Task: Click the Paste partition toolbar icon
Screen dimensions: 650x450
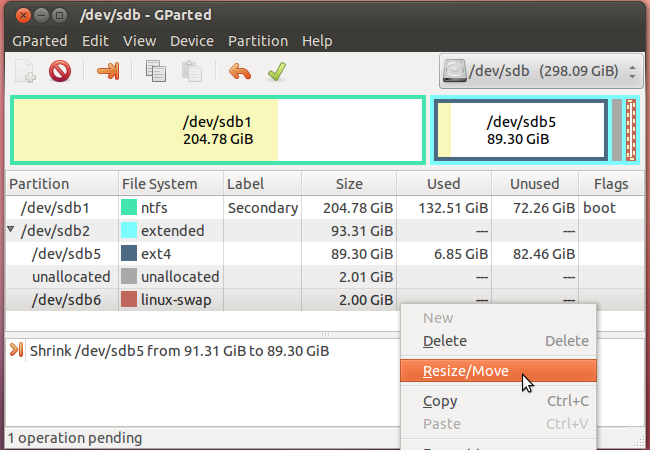Action: [x=192, y=71]
